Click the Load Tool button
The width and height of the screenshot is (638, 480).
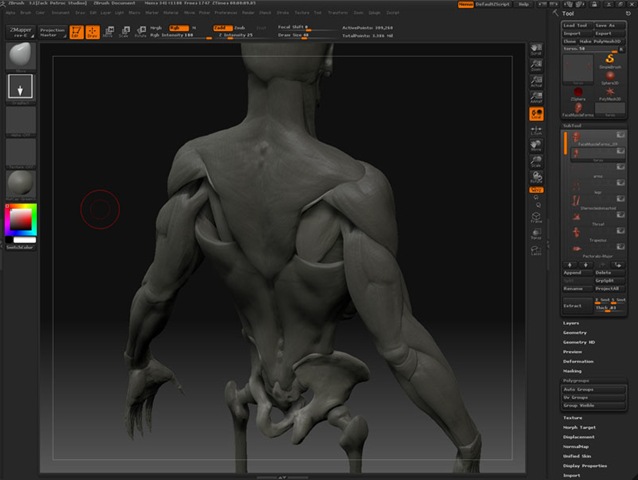(577, 25)
